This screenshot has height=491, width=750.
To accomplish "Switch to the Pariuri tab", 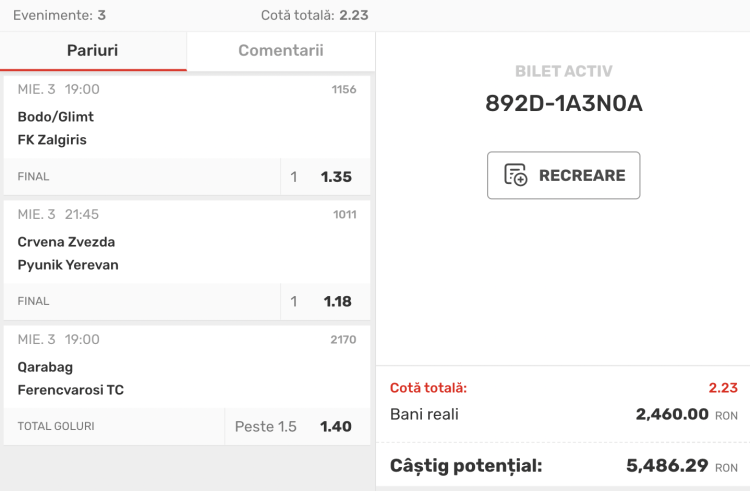I will click(x=92, y=51).
